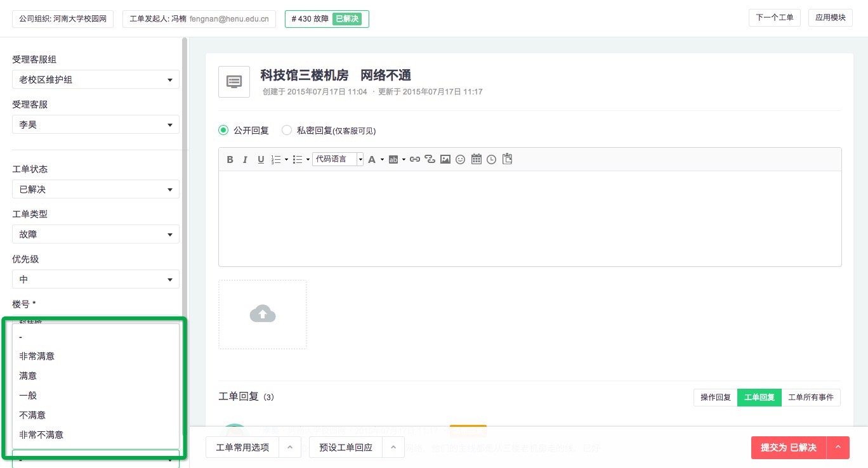Switch to the 操作回复 tab
This screenshot has height=468, width=868.
point(716,398)
